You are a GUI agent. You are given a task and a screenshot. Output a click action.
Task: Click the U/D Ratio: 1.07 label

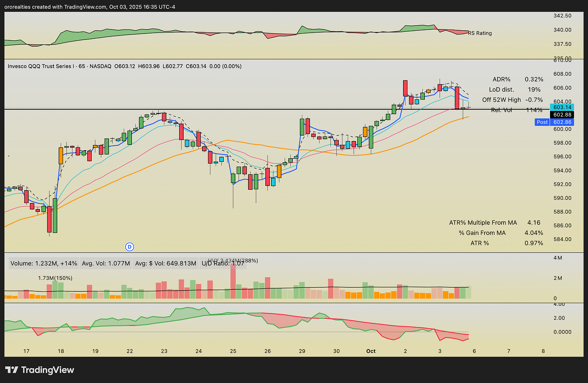coord(223,264)
